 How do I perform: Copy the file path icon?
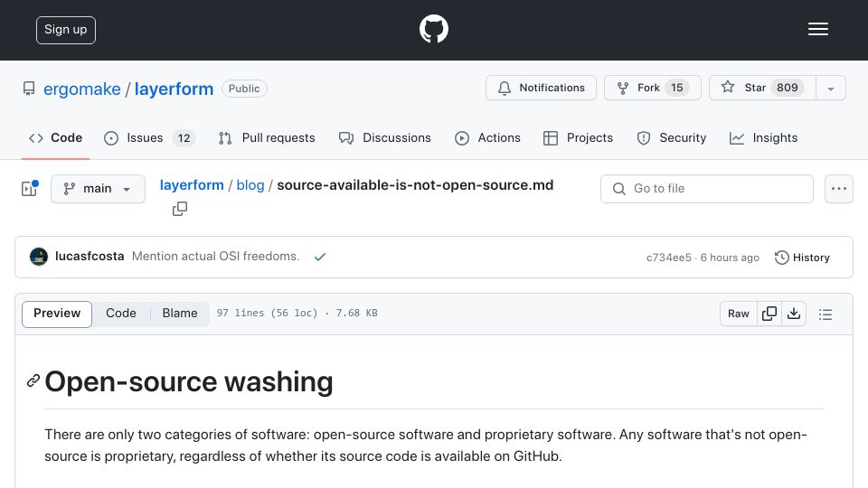pyautogui.click(x=180, y=209)
